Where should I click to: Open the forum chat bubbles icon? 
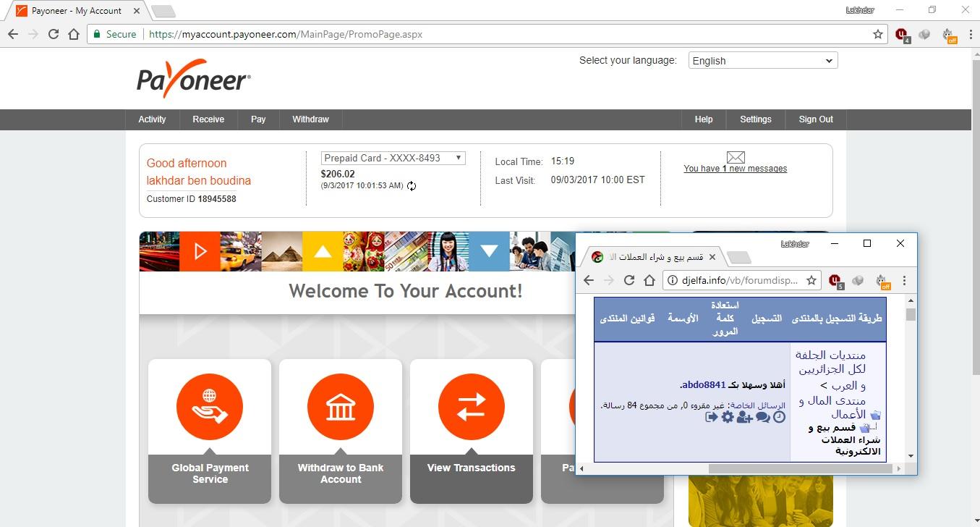763,417
